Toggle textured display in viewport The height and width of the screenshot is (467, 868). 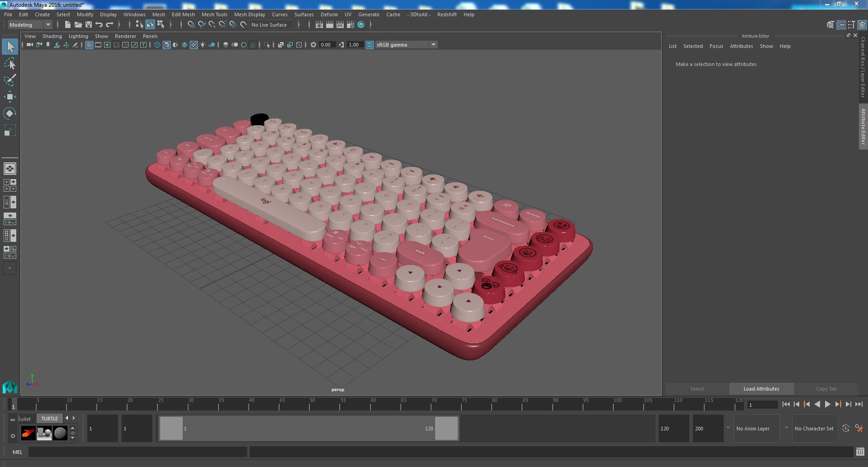194,45
